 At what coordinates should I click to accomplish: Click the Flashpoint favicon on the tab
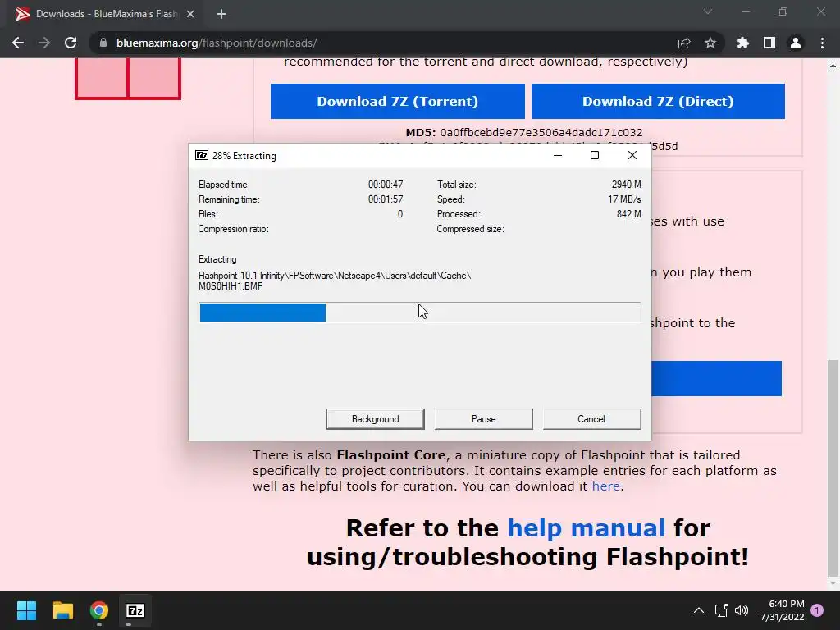(x=22, y=14)
